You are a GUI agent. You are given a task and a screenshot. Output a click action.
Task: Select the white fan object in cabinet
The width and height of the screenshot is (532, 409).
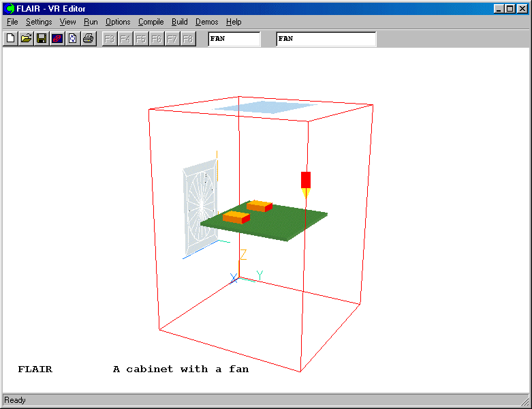(x=200, y=211)
